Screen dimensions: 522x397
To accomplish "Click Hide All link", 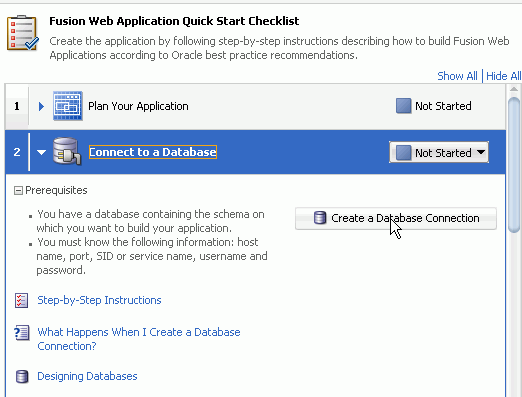I will (504, 76).
